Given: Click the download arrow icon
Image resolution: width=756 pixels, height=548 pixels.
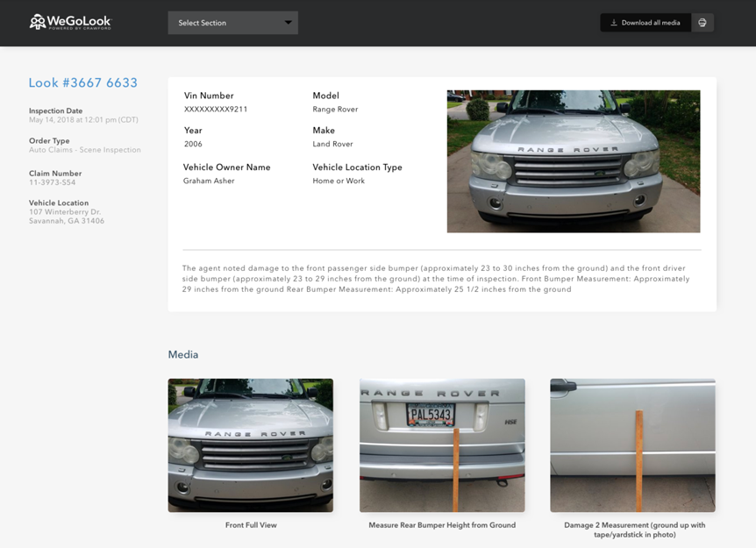Looking at the screenshot, I should coord(614,23).
